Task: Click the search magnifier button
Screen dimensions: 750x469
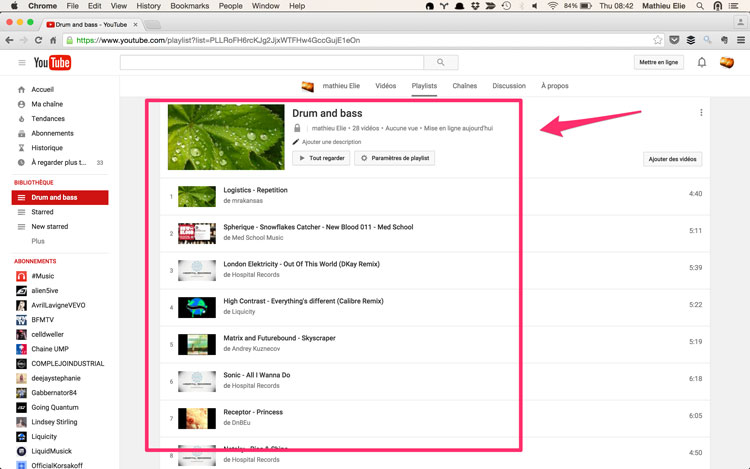Action: tap(441, 62)
